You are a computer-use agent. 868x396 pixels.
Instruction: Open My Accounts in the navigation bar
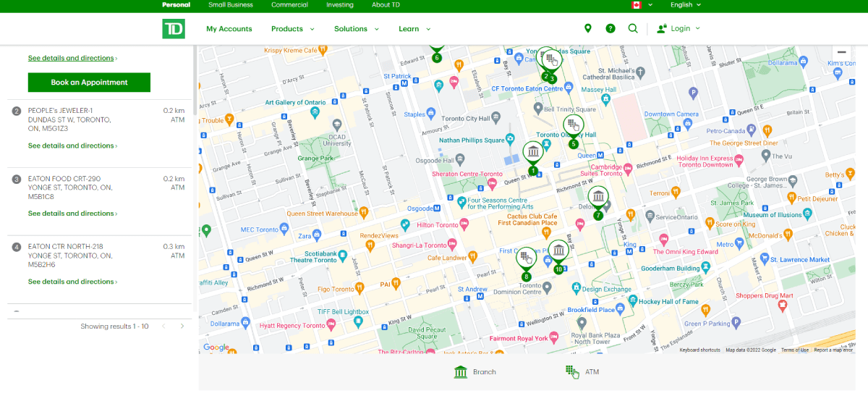(229, 29)
